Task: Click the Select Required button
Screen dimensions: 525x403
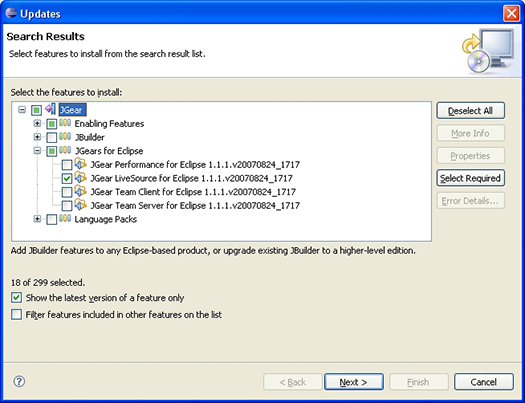Action: (x=470, y=178)
